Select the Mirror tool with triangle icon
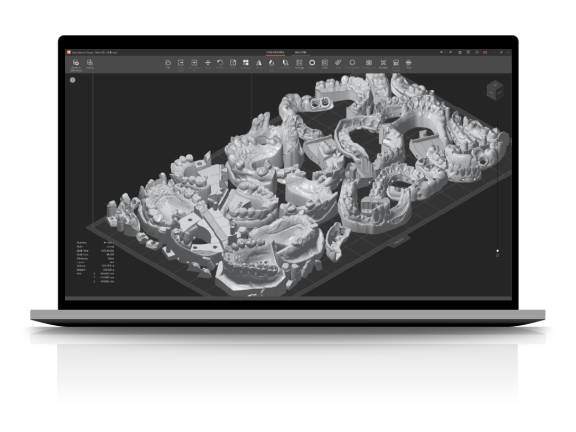Image resolution: width=576 pixels, height=432 pixels. point(259,64)
